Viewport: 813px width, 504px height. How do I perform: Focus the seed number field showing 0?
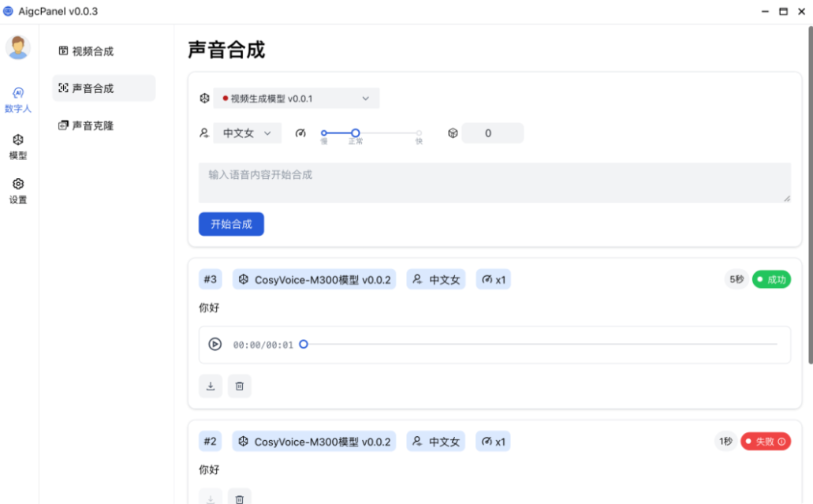pos(493,133)
